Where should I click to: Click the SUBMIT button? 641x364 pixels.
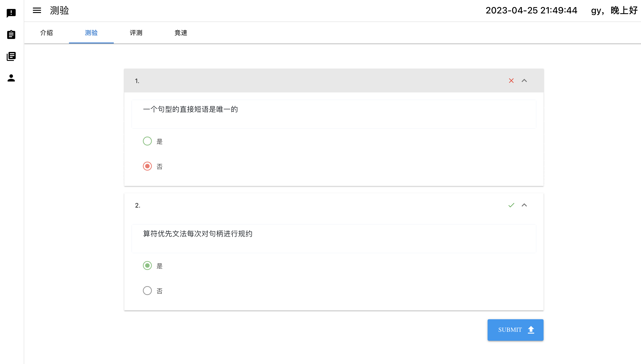click(x=510, y=330)
